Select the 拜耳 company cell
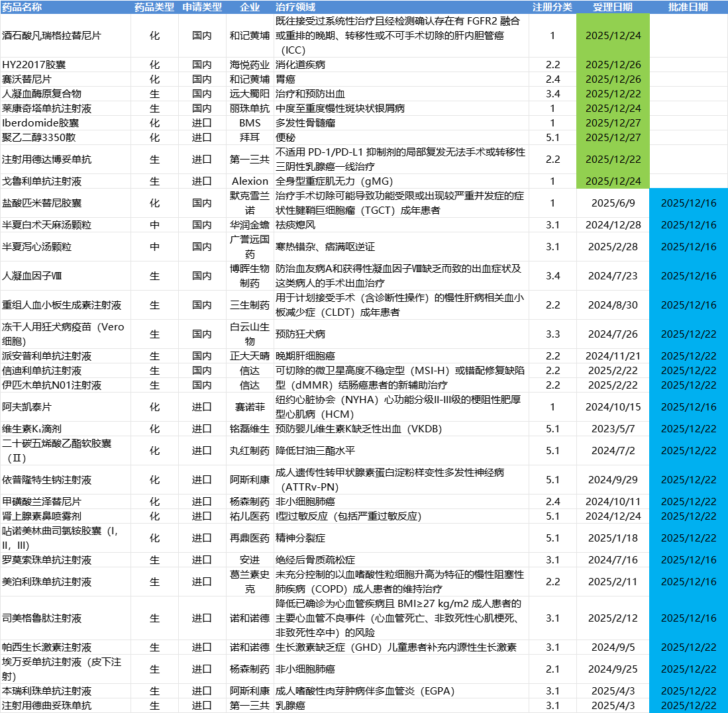Image resolution: width=728 pixels, height=713 pixels. (x=250, y=138)
